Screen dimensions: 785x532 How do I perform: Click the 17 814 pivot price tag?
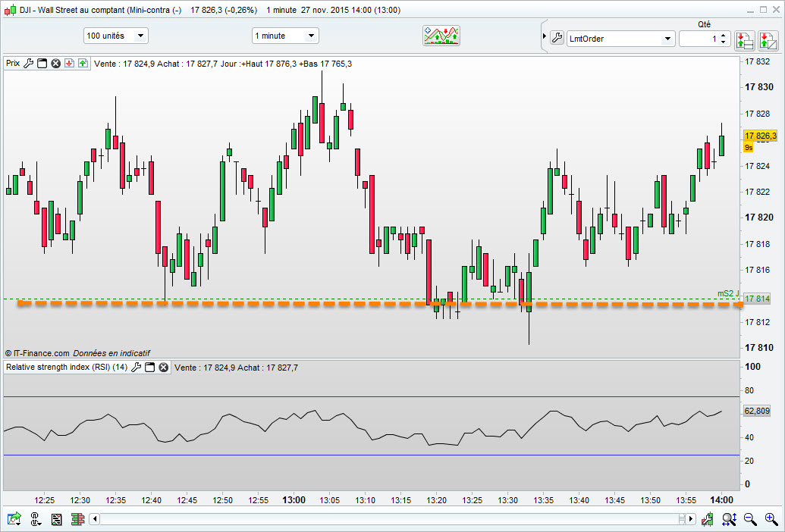[757, 299]
